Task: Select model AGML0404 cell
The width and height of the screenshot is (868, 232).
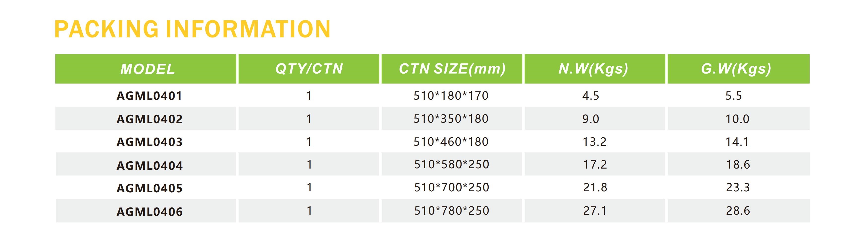Action: click(x=149, y=165)
